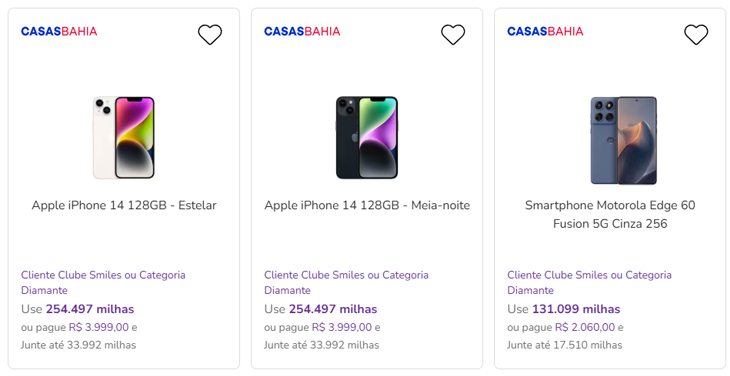
Task: Favorite the Motorola Edge 60 Fusion heart icon
Action: 696,34
